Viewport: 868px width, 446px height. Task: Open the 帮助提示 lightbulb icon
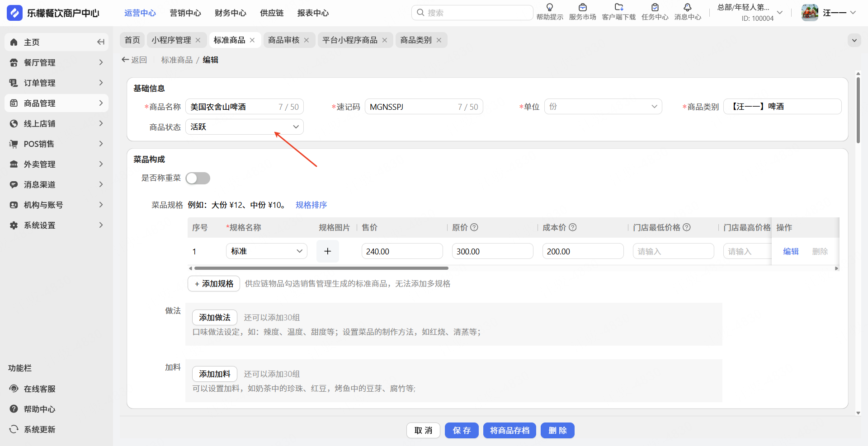(549, 8)
